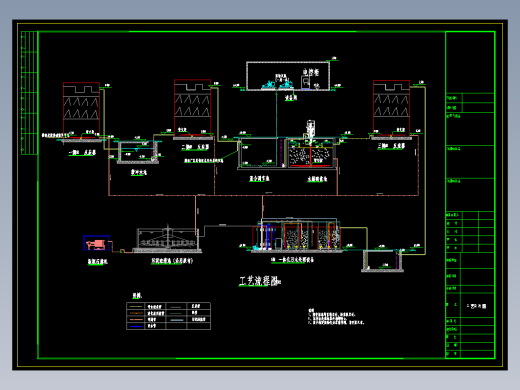Click the 设备间 equipment room caption
520x390 pixels.
tap(291, 98)
